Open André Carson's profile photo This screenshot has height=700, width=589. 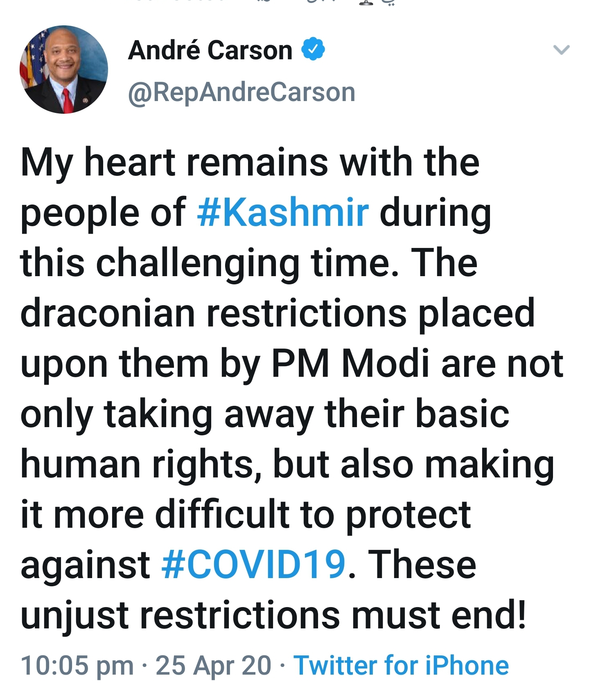click(x=64, y=70)
